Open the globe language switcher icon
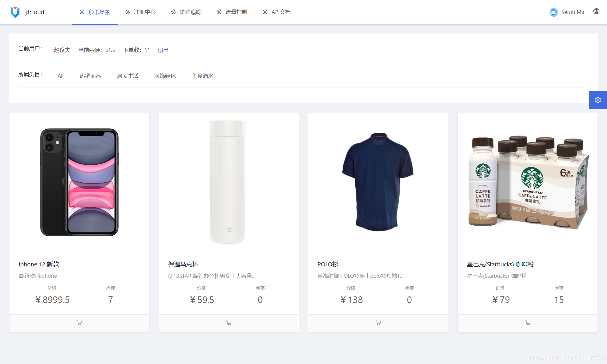 click(x=596, y=11)
